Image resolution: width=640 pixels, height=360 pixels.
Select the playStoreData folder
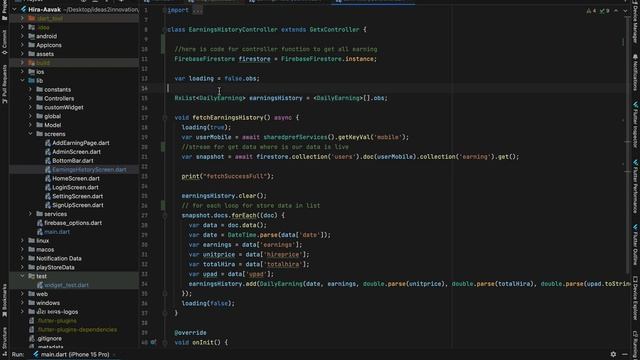point(55,267)
